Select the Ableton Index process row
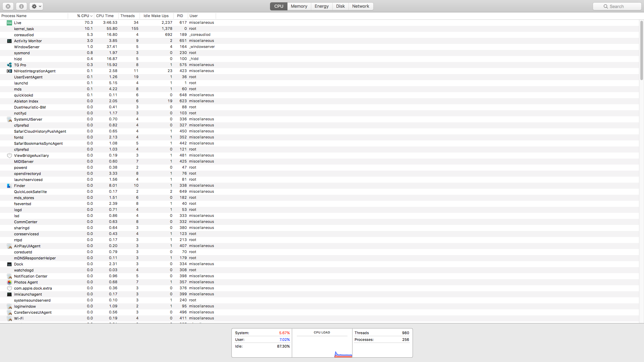This screenshot has height=362, width=644. tap(319, 101)
